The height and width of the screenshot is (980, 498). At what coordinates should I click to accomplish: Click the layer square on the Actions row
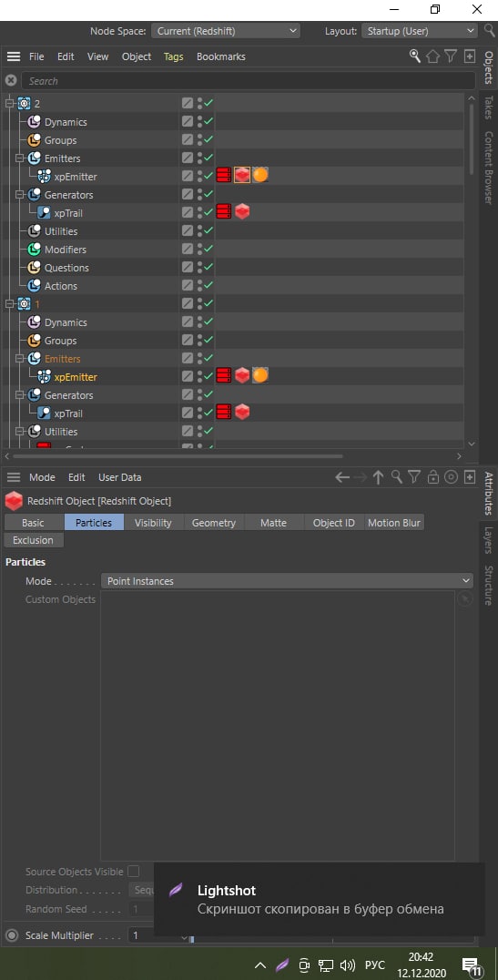pos(188,286)
